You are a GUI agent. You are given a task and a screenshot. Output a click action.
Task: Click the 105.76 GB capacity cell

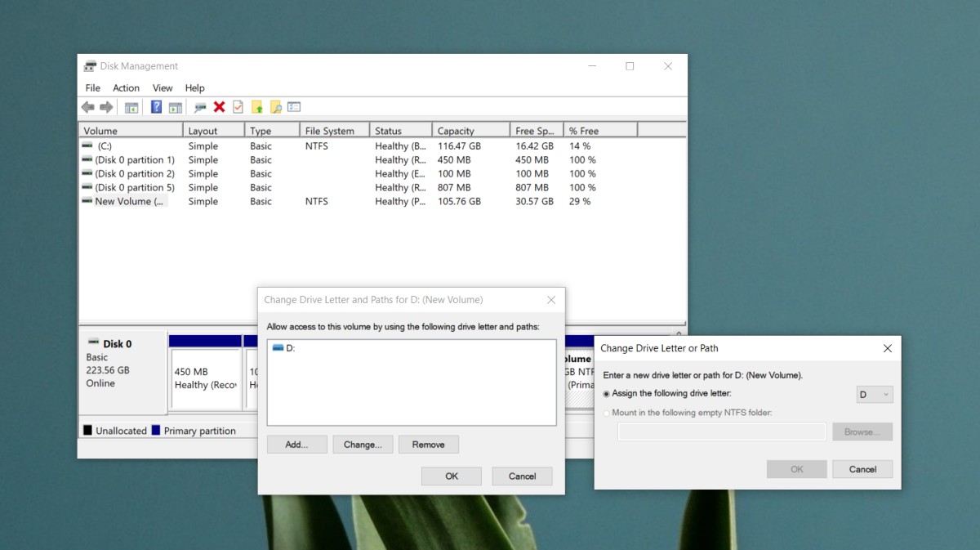click(x=459, y=201)
